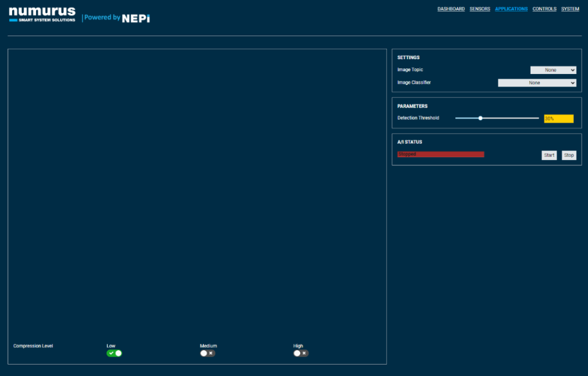Adjust the Detection Threshold slider
The image size is (588, 376).
(480, 118)
